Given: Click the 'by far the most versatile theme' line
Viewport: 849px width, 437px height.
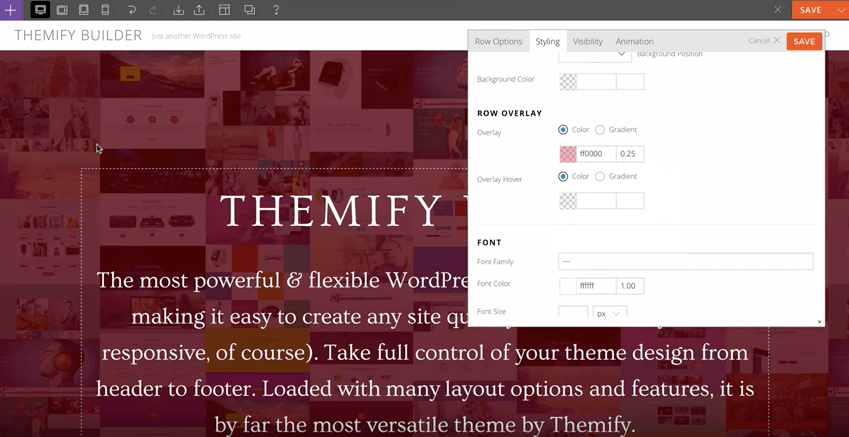Looking at the screenshot, I should pos(424,425).
